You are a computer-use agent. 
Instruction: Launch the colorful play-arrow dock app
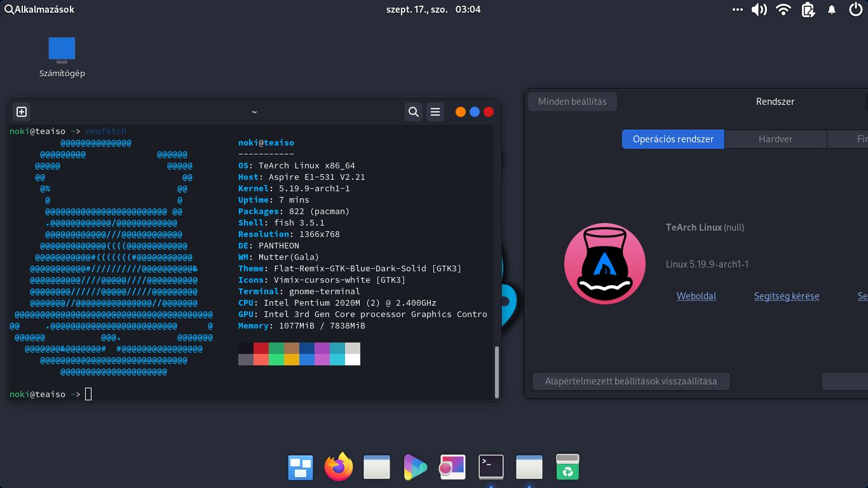(415, 468)
